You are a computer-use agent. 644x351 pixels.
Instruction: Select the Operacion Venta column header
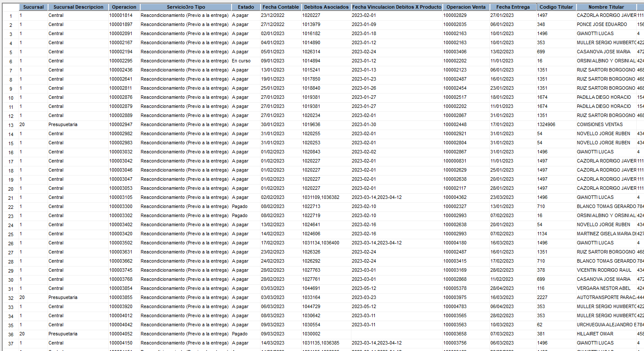coord(467,7)
